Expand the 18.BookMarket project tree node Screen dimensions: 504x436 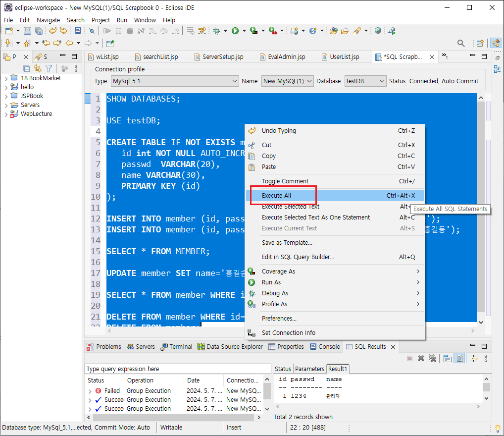(x=6, y=78)
